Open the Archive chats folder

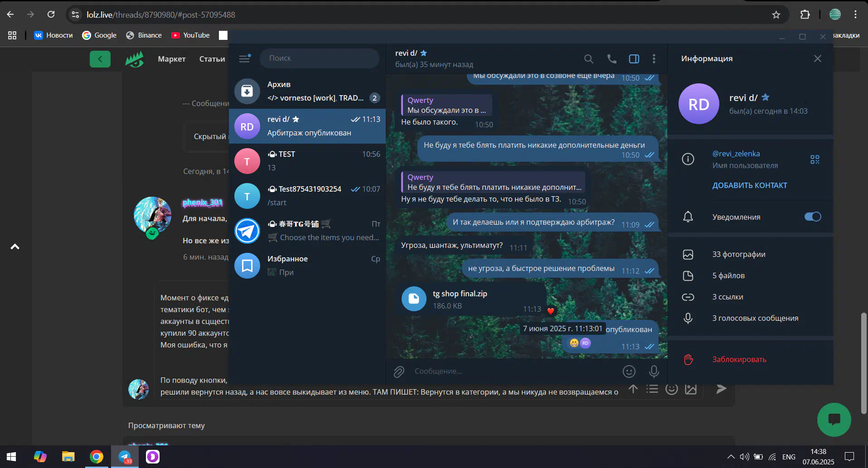[x=307, y=91]
